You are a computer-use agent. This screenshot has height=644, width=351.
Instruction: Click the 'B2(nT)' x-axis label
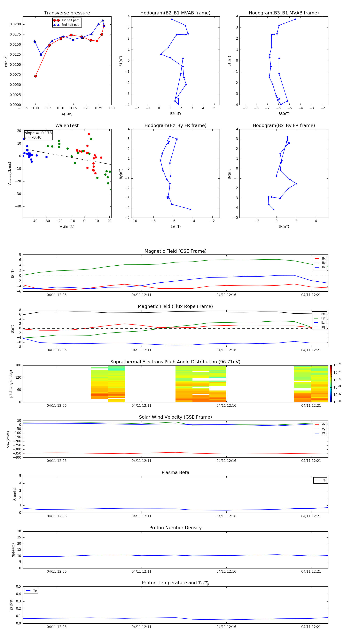[175, 114]
